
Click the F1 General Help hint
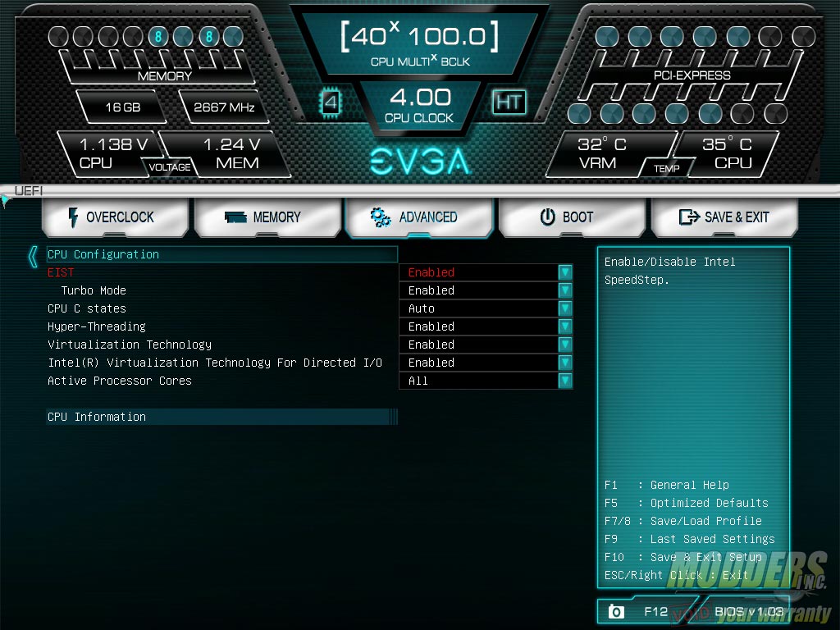(666, 485)
